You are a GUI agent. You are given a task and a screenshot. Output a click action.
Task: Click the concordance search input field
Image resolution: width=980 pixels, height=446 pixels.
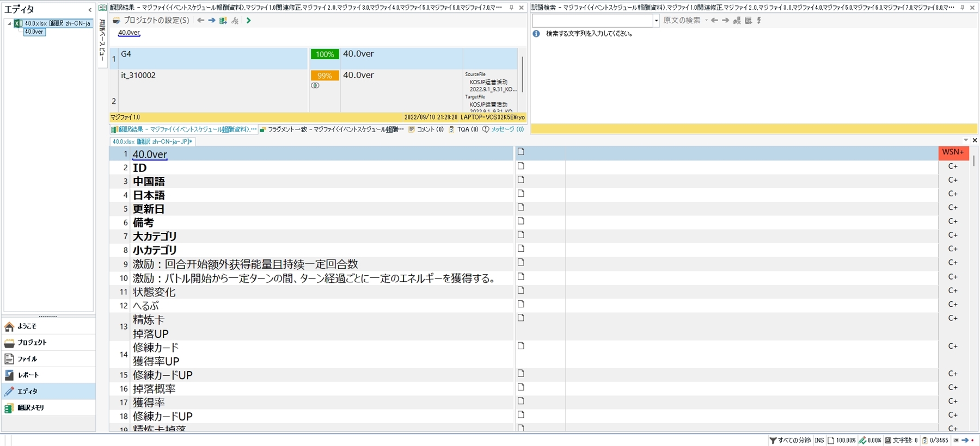tap(592, 21)
